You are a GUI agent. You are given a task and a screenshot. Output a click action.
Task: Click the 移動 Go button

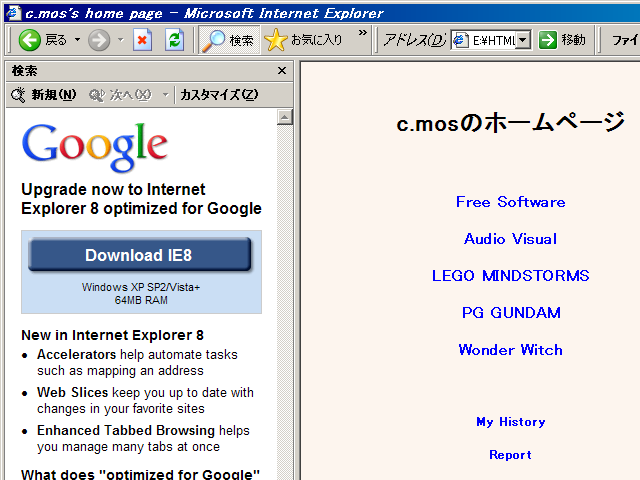coord(562,40)
